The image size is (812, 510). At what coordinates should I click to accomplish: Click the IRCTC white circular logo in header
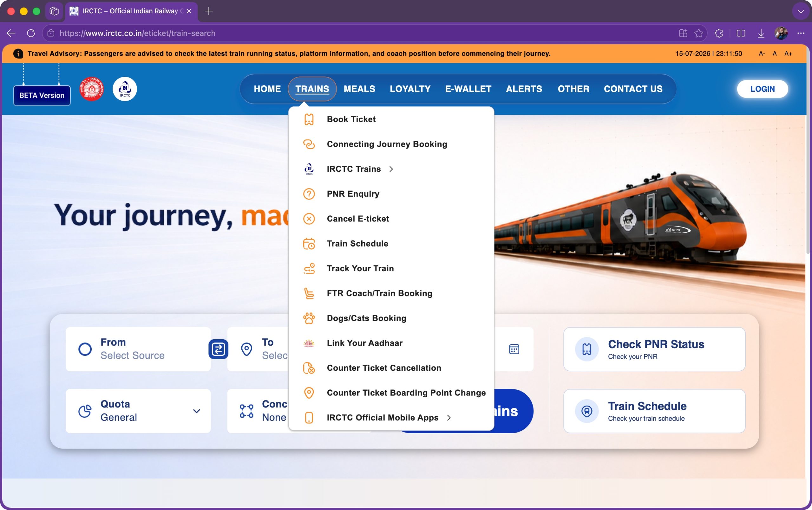point(125,89)
